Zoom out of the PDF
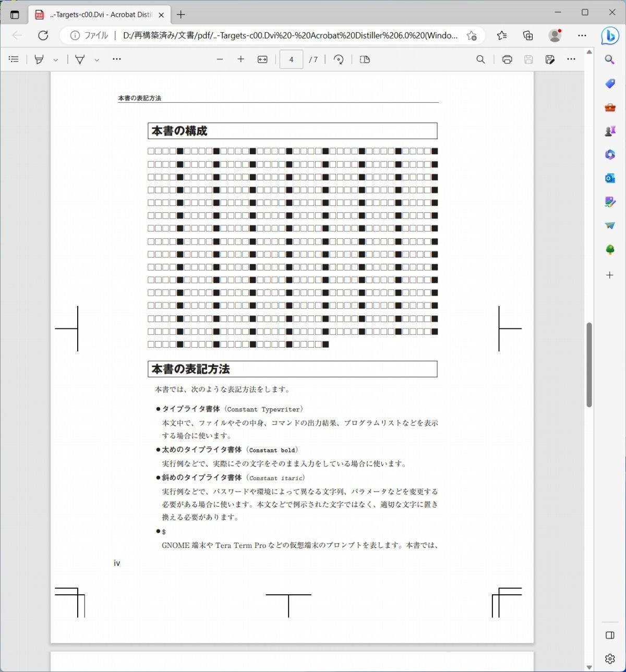The height and width of the screenshot is (672, 626). tap(220, 59)
